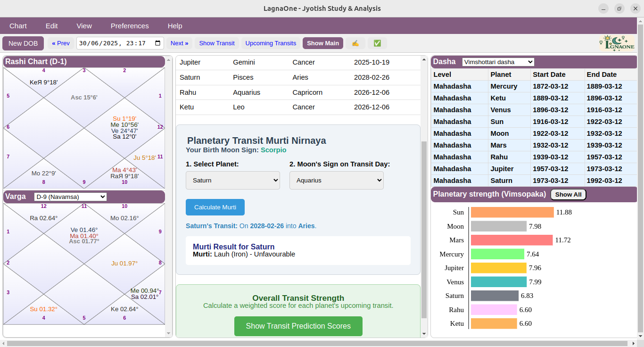Open the View menu
The image size is (644, 347).
point(84,26)
